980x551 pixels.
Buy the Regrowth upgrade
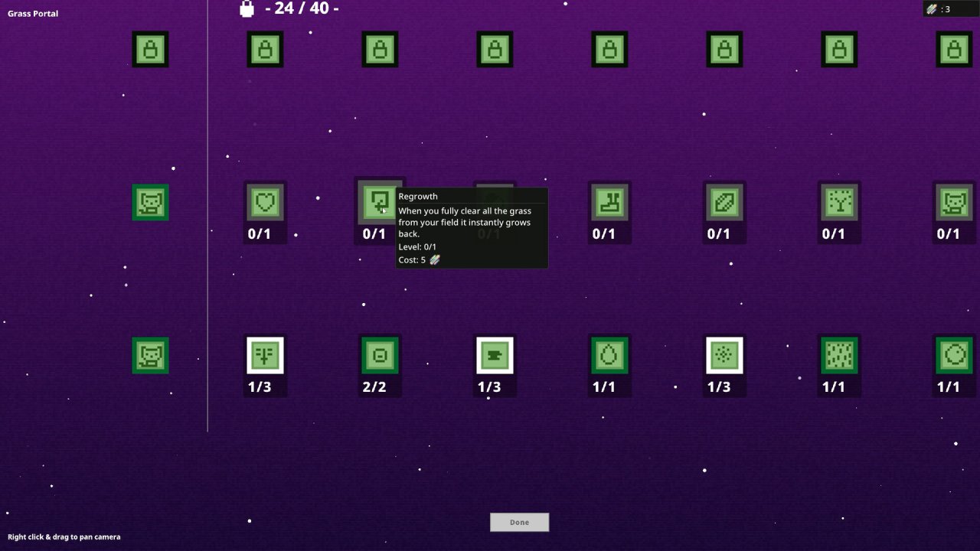click(379, 202)
